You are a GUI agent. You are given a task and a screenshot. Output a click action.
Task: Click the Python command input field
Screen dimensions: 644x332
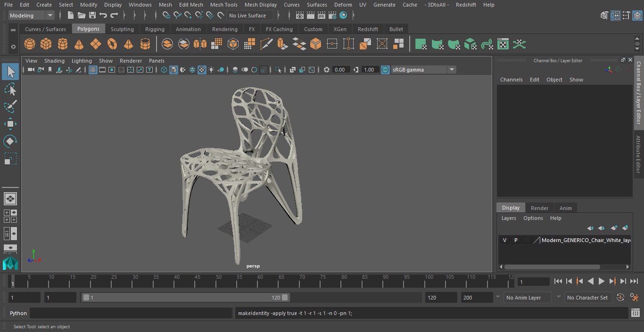click(131, 313)
